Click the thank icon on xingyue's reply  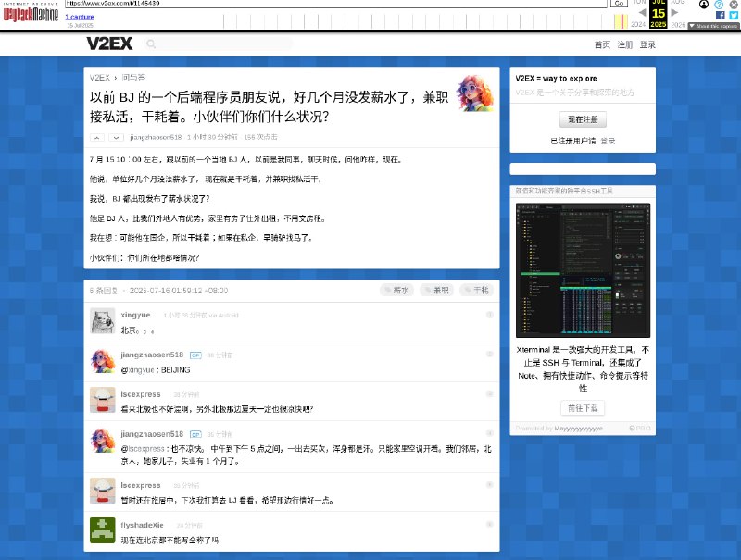[x=487, y=315]
